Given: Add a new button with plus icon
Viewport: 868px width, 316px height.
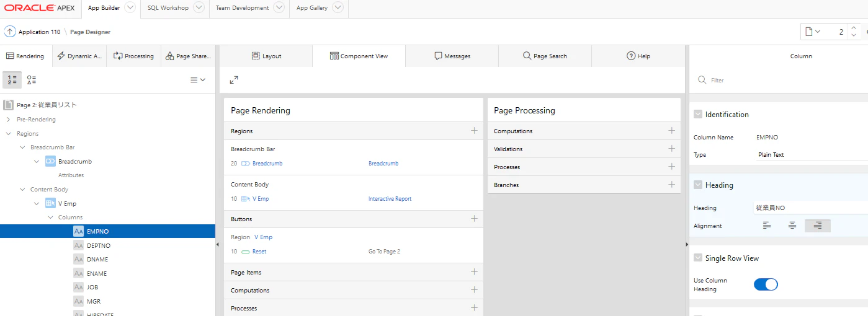Looking at the screenshot, I should point(474,219).
